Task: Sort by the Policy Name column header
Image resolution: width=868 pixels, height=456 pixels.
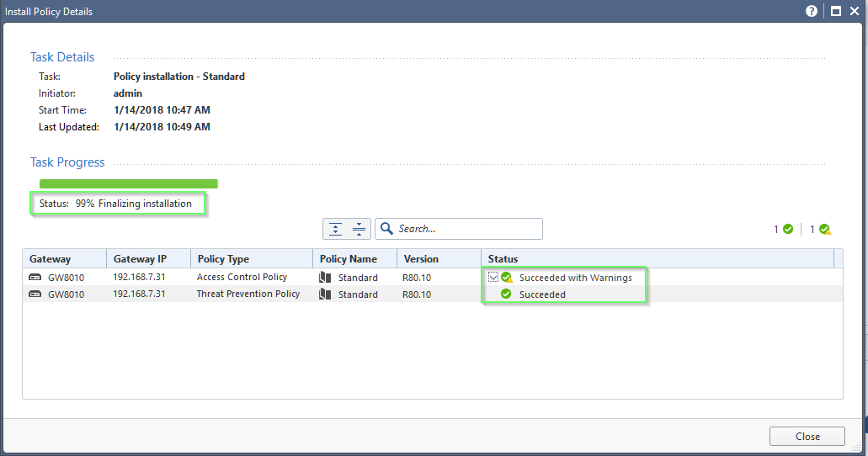Action: tap(354, 258)
